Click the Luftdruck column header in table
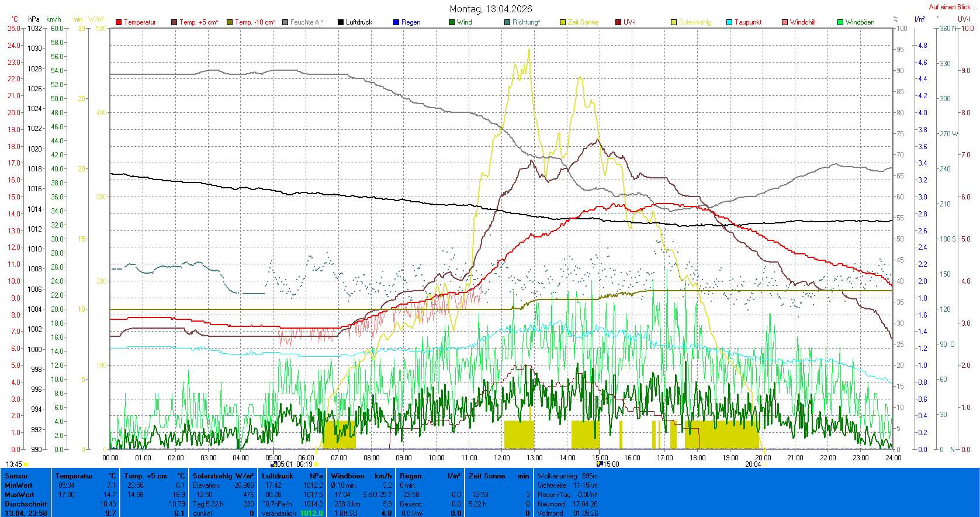 click(278, 476)
